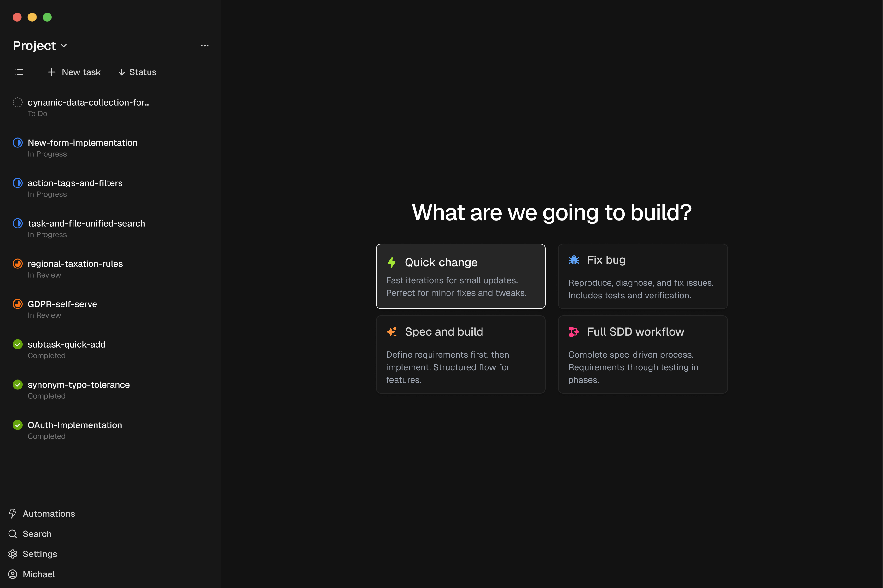Click In Progress status icon for New-form-implementation

[x=18, y=143]
